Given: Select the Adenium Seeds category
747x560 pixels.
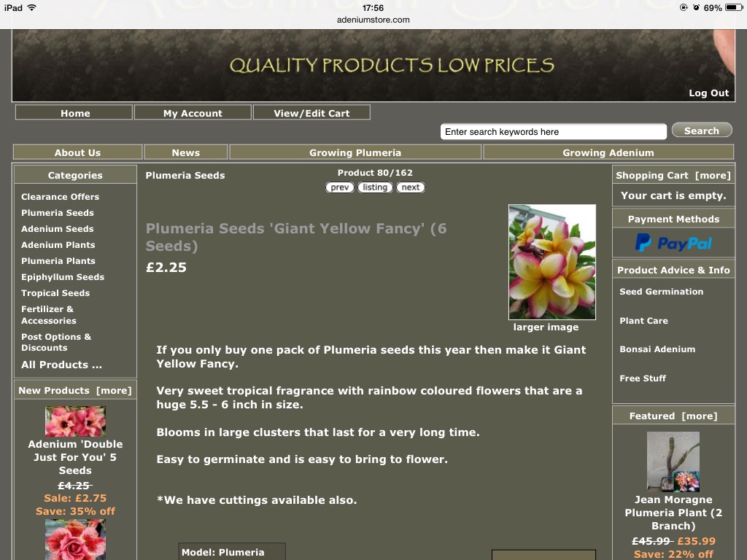Looking at the screenshot, I should tap(58, 228).
